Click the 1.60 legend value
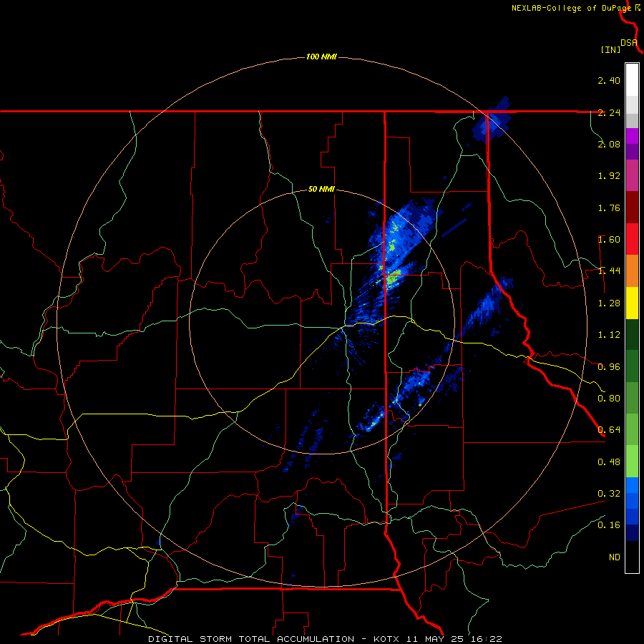Viewport: 644px width, 644px height. pos(609,240)
